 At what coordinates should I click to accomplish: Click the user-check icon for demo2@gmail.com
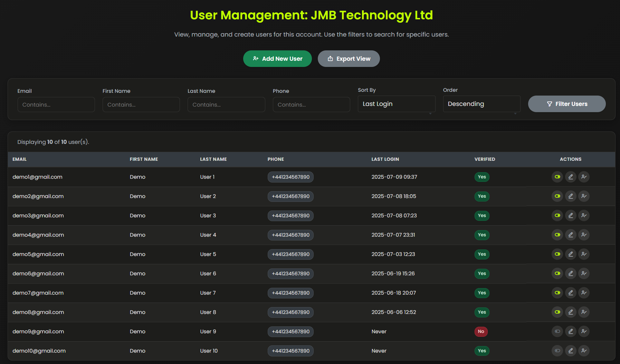(x=584, y=196)
